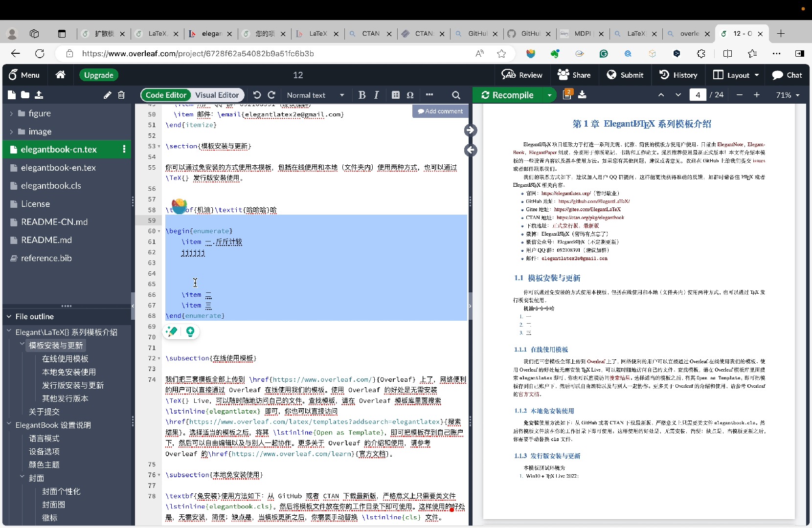Go to previous PDF page
Screen dimensions: 812x528
tap(661, 95)
